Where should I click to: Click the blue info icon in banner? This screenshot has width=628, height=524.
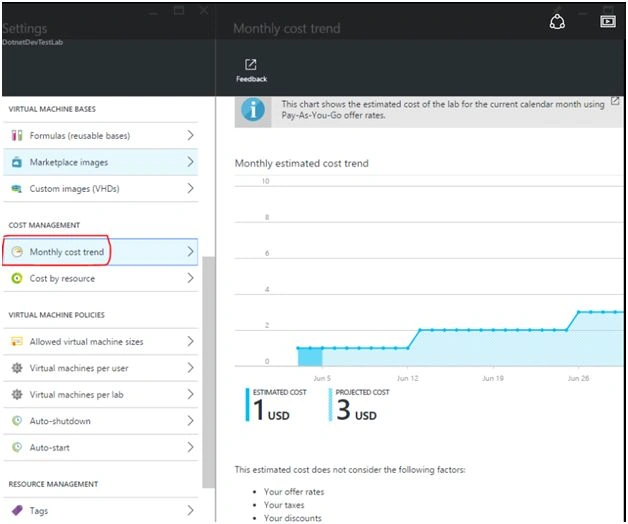[x=253, y=110]
